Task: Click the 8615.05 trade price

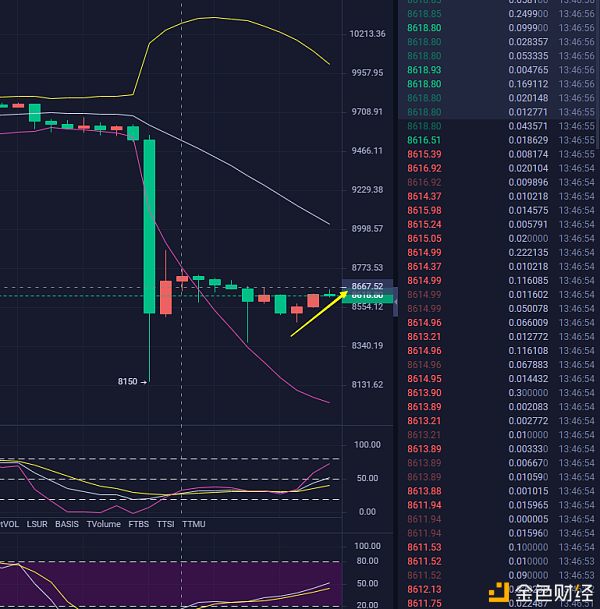Action: (x=424, y=238)
